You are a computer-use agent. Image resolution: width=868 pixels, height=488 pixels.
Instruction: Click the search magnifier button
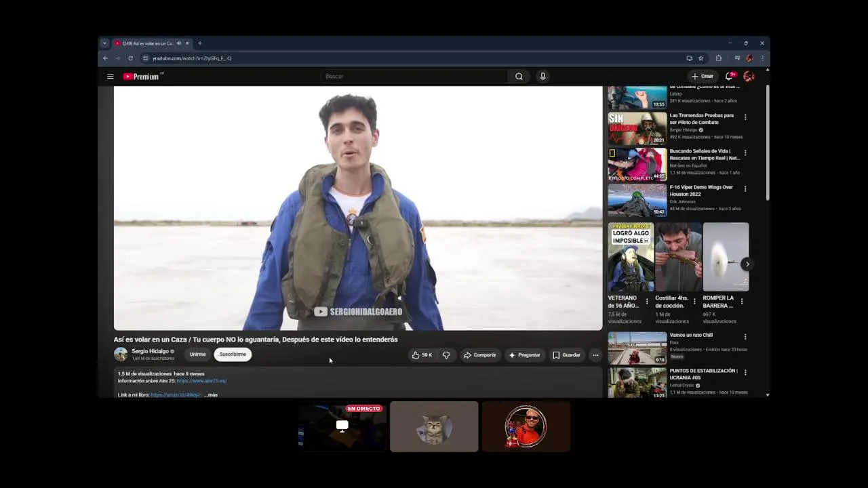pyautogui.click(x=519, y=77)
